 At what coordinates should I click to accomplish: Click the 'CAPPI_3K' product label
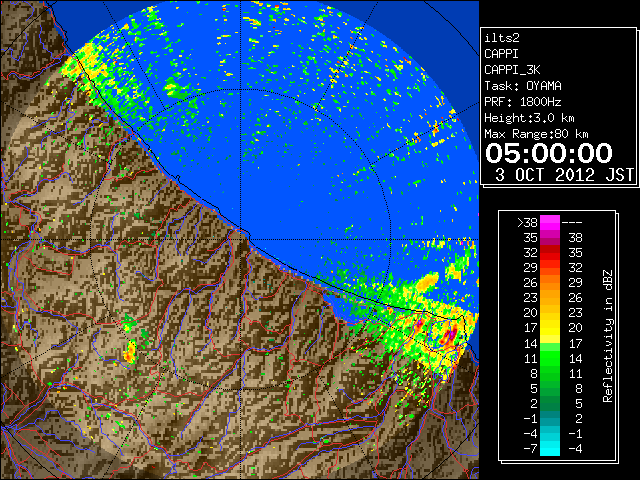coord(512,70)
